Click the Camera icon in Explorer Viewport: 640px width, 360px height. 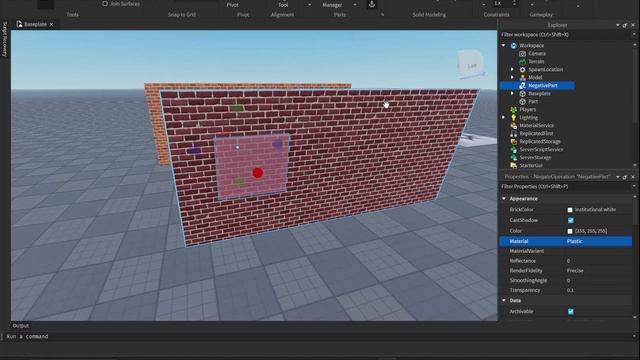pyautogui.click(x=522, y=53)
